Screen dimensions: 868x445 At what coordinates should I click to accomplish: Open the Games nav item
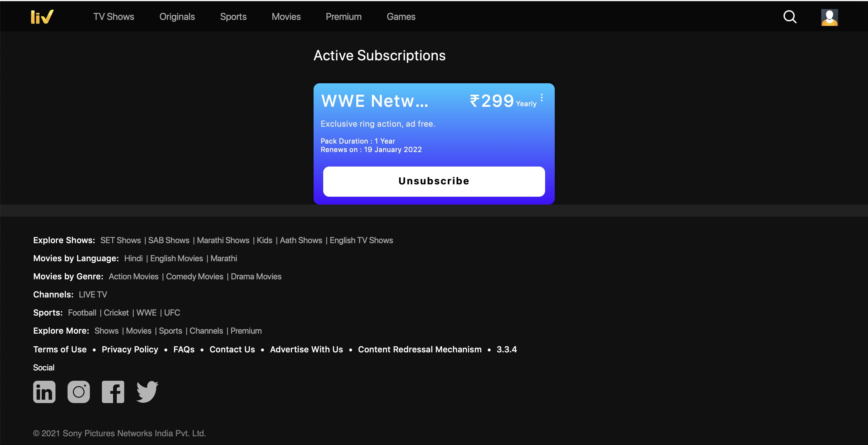point(401,17)
